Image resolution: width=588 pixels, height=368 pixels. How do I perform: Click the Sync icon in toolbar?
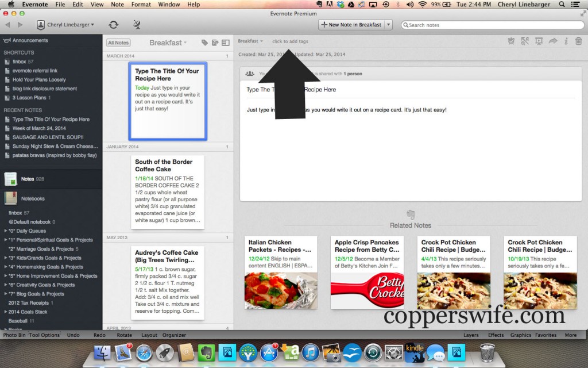[113, 25]
